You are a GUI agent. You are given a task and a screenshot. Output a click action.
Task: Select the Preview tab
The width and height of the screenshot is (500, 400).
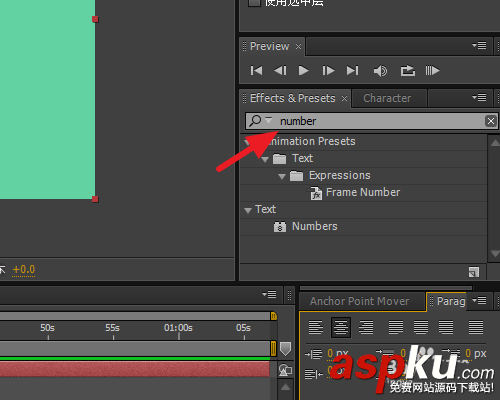[x=269, y=46]
